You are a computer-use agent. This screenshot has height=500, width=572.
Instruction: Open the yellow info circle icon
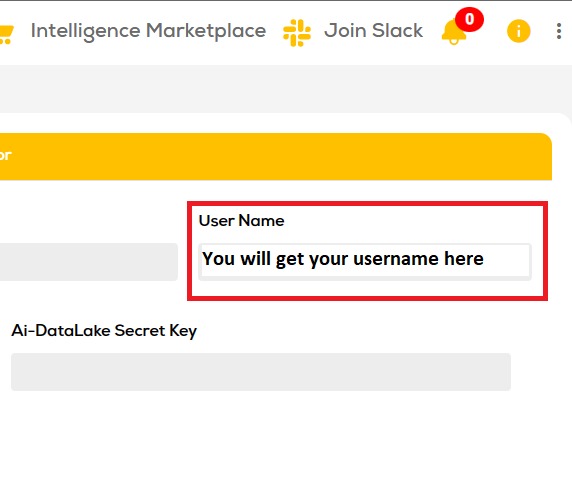click(518, 31)
